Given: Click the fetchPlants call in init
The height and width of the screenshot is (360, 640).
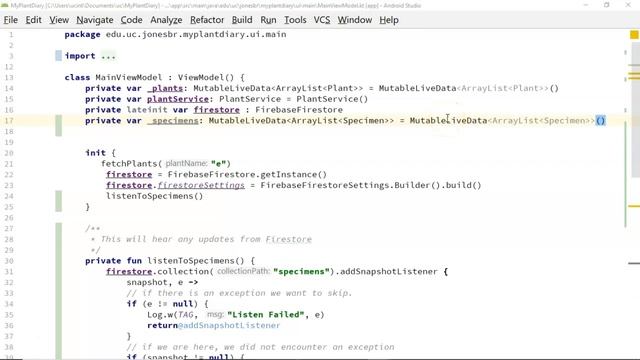Looking at the screenshot, I should click(x=129, y=164).
